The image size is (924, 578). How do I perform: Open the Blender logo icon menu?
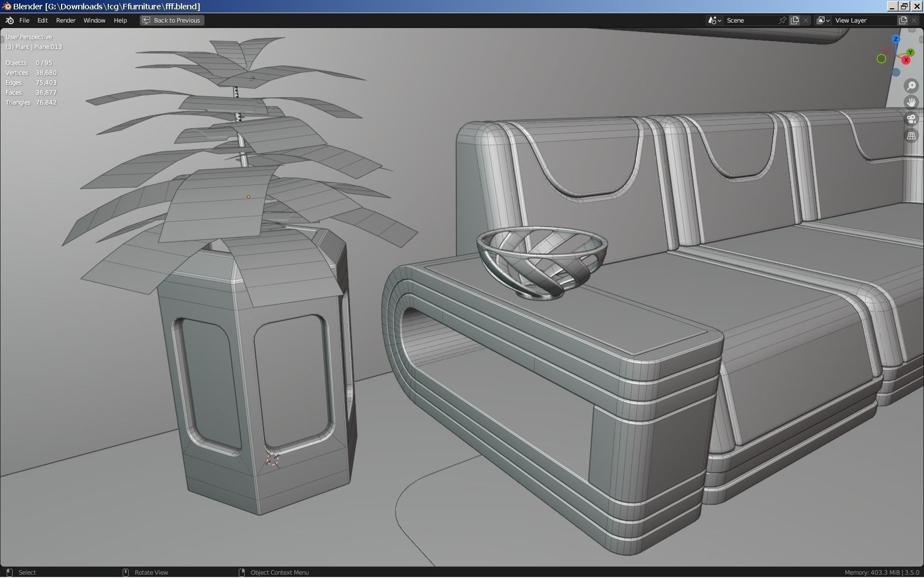pyautogui.click(x=9, y=20)
